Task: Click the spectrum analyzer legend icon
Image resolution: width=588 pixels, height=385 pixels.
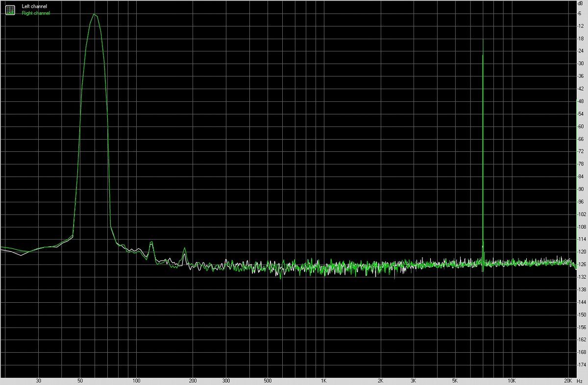Action: coord(10,9)
